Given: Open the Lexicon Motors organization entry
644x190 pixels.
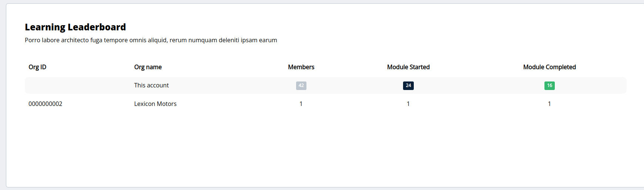Looking at the screenshot, I should (155, 104).
